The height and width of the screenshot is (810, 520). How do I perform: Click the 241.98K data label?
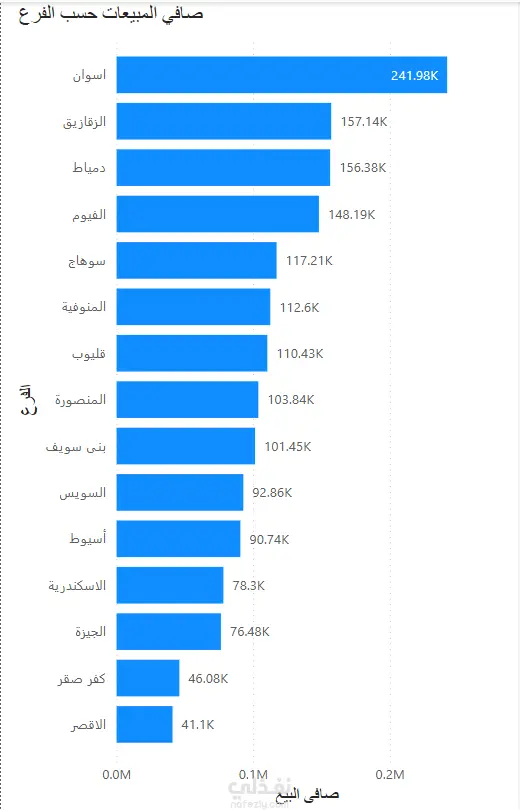click(414, 75)
